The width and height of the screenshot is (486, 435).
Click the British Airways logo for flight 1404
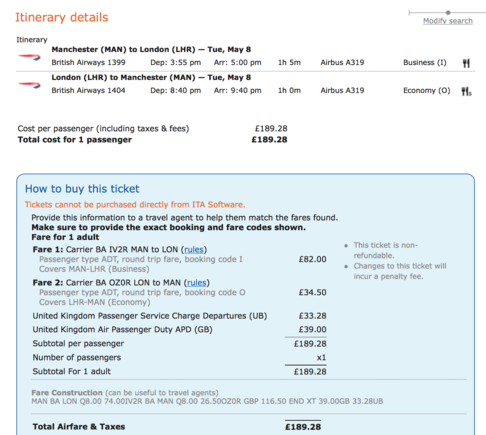29,85
